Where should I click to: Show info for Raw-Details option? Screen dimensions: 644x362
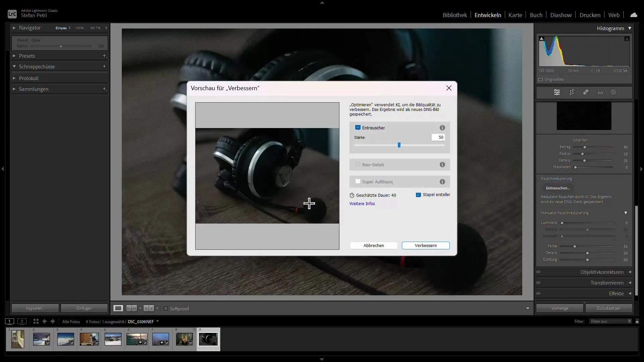pyautogui.click(x=442, y=165)
